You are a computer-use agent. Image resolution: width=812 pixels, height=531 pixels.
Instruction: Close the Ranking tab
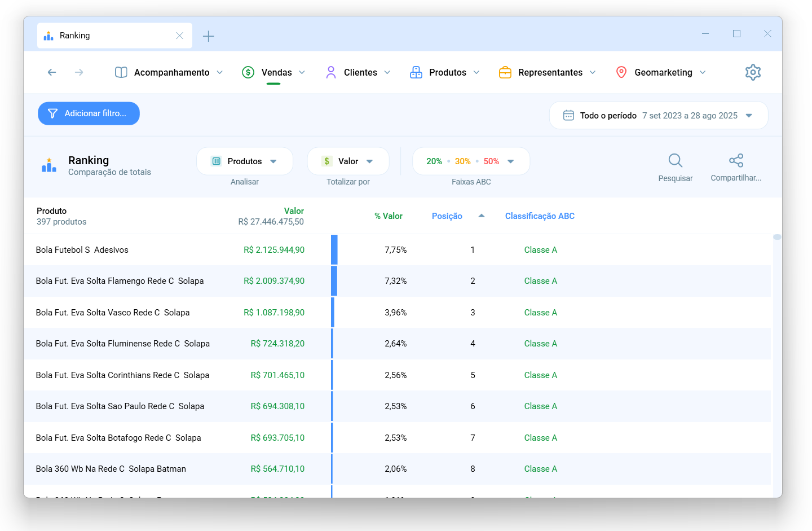point(179,36)
